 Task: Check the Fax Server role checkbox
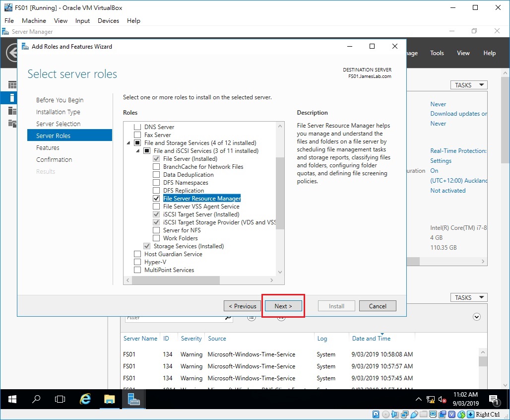pos(137,135)
